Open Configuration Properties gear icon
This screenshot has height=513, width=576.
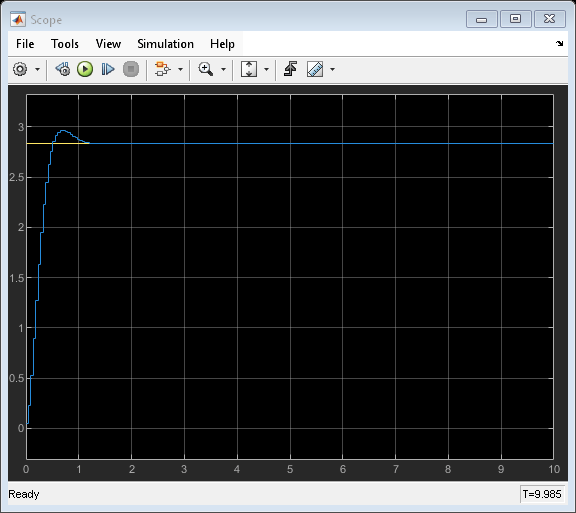coord(20,69)
